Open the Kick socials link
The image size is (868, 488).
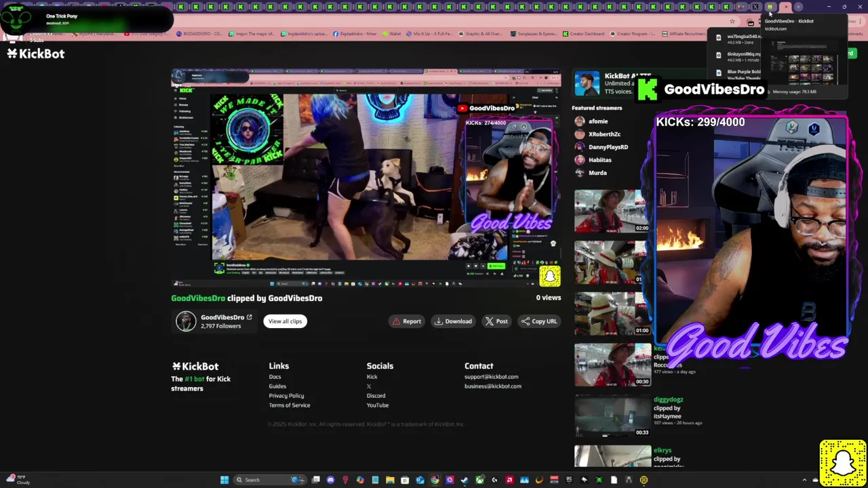click(372, 377)
